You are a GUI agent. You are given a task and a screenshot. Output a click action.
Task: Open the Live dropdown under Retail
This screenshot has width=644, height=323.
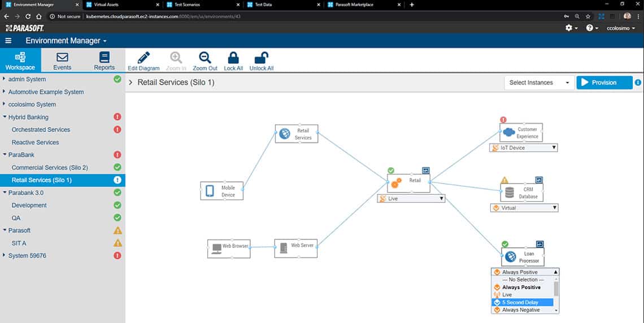pyautogui.click(x=411, y=199)
